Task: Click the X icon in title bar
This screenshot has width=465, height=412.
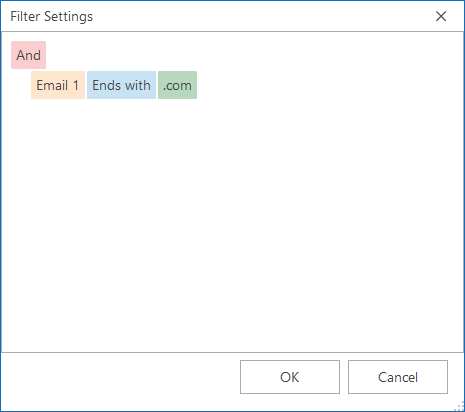Action: point(441,16)
